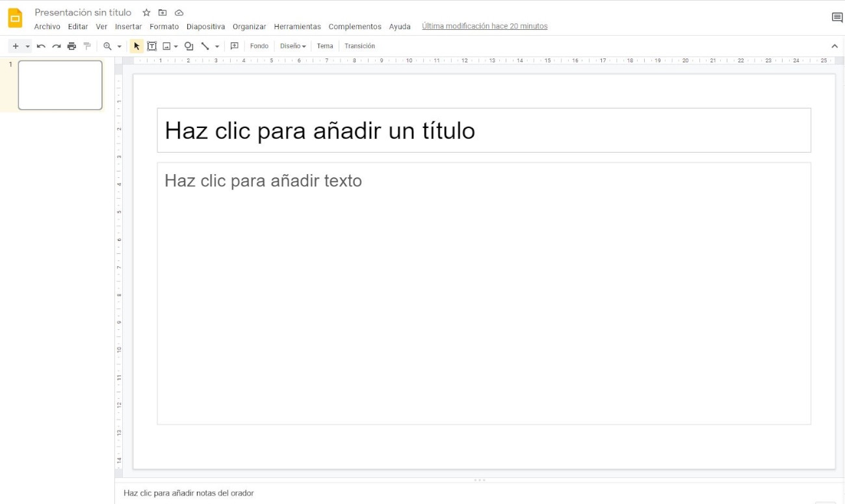
Task: Open the Editar menu
Action: tap(78, 27)
